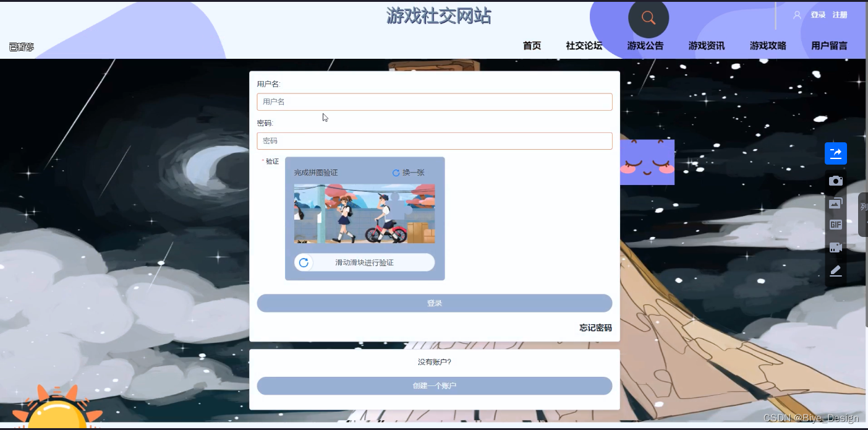Click the page vertical scrollbar
This screenshot has height=430, width=868.
click(x=866, y=165)
